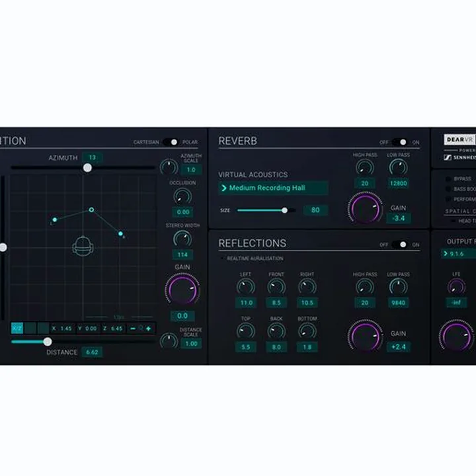Image resolution: width=476 pixels, height=476 pixels.
Task: Click the Distance slider handle
Action: click(x=48, y=342)
